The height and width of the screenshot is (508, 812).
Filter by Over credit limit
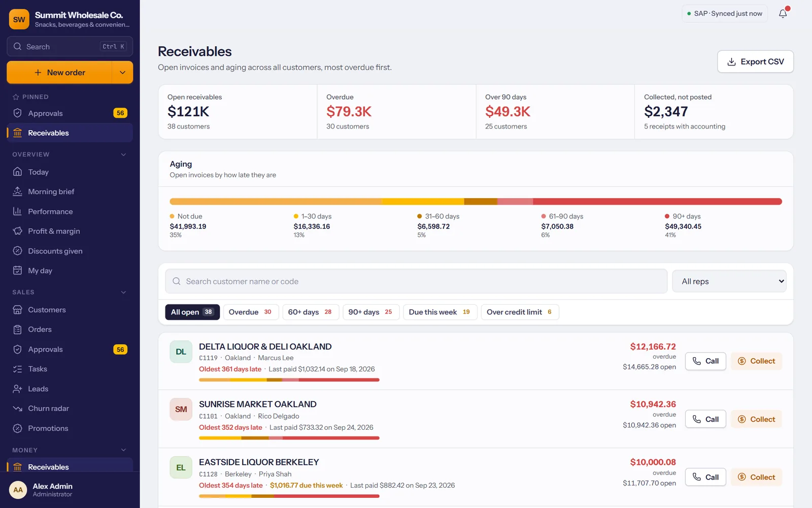520,312
